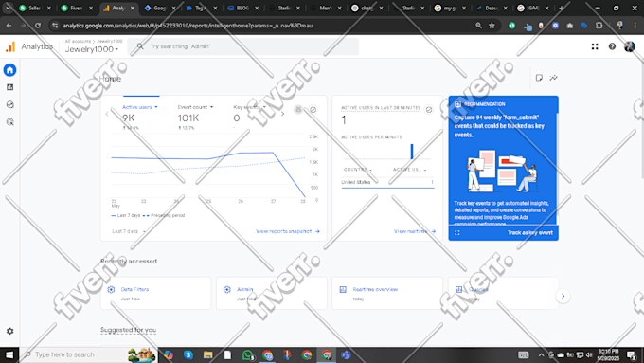Expand the Event count metric dropdown
The height and width of the screenshot is (363, 644).
pos(195,107)
